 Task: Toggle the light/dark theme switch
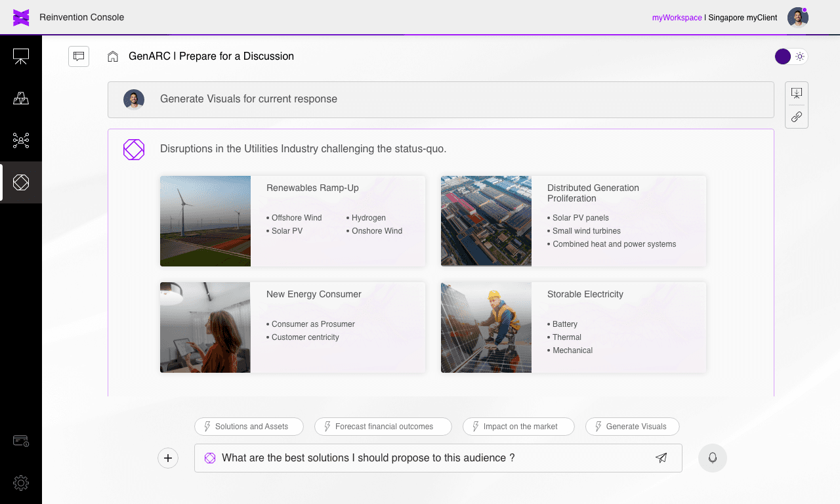(x=791, y=56)
